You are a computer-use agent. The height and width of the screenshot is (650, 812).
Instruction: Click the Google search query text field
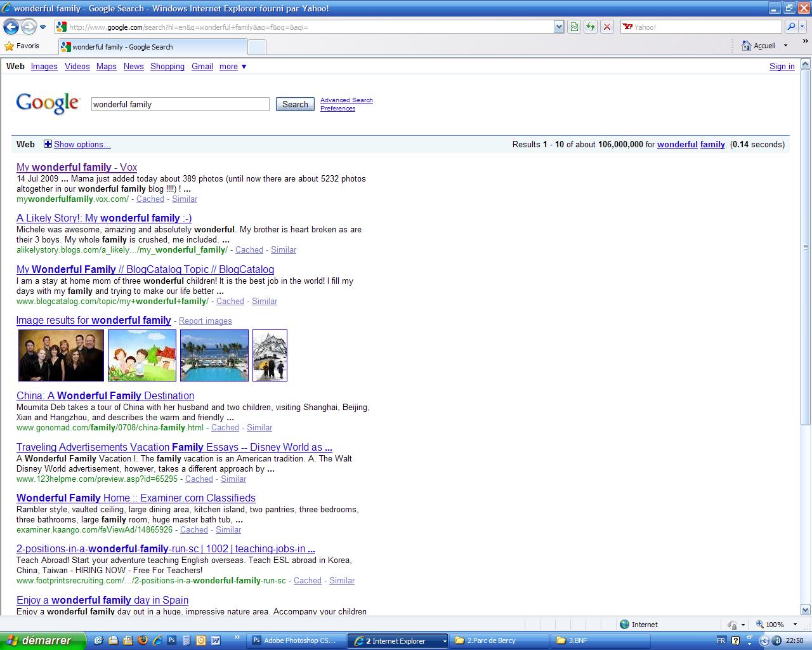180,104
